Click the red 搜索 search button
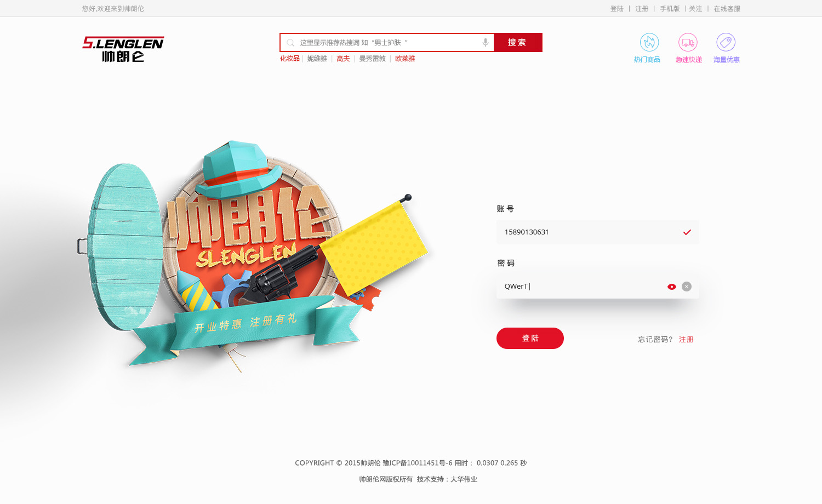 518,42
